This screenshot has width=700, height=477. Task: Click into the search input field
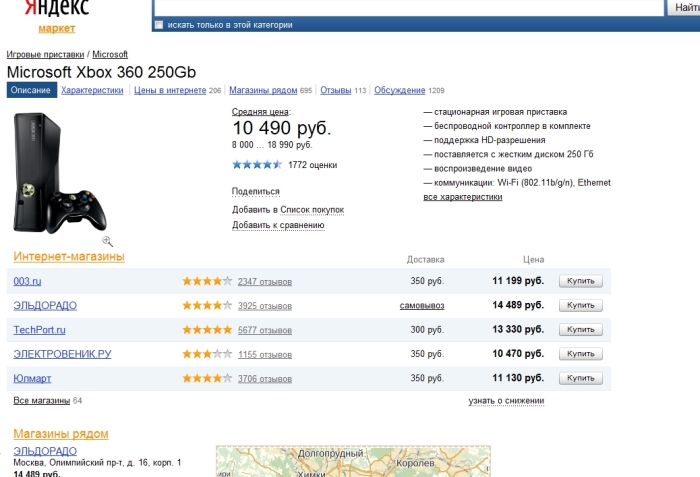click(408, 7)
